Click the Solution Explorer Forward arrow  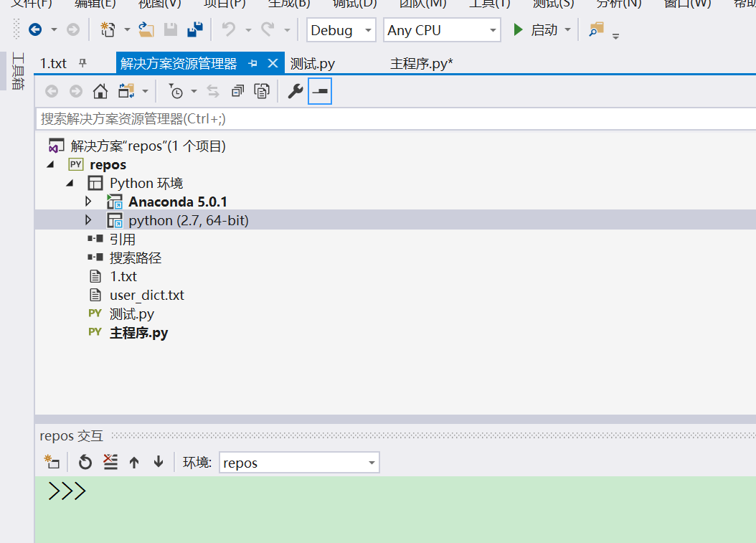76,91
